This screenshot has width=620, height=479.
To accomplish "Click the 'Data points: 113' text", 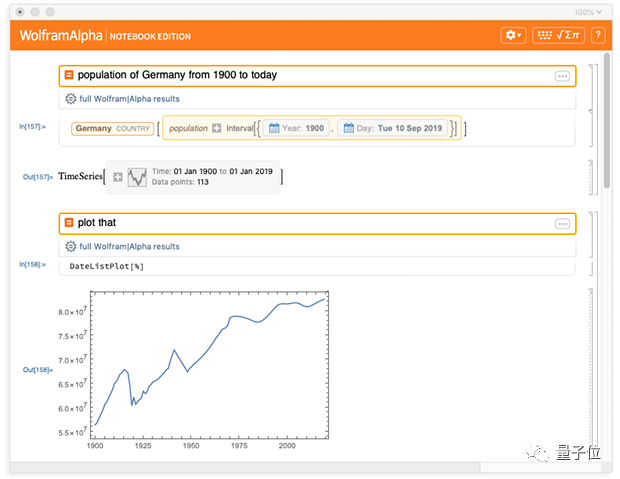I will [180, 182].
